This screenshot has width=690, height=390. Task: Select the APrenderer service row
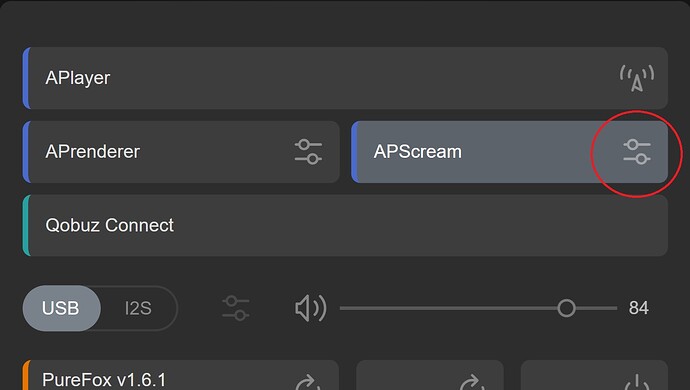[181, 152]
